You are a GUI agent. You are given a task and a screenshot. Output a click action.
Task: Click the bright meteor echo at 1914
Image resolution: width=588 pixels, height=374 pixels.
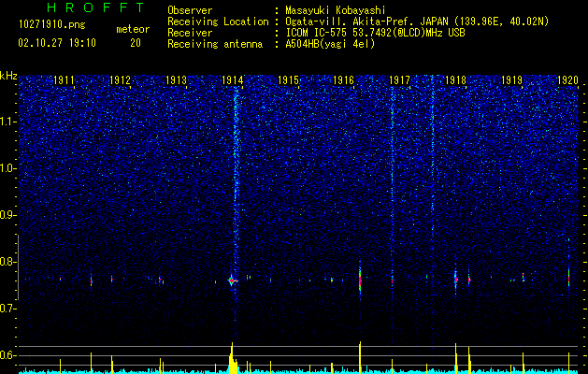(232, 280)
